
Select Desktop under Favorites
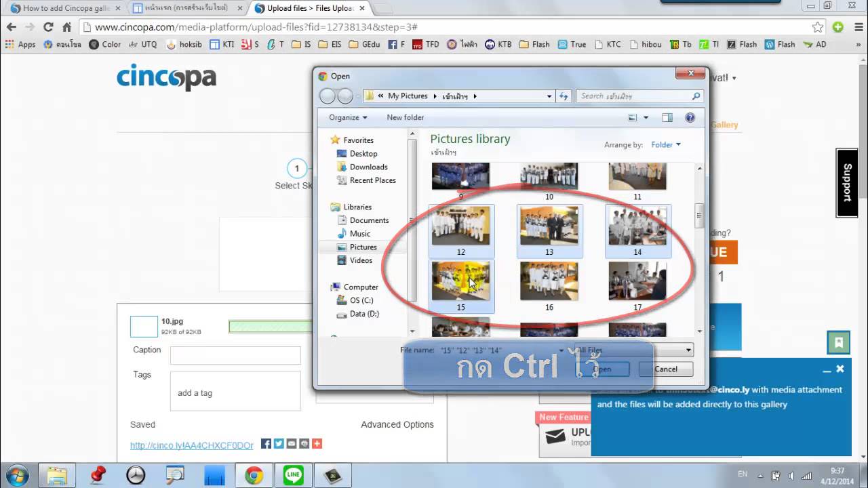[x=363, y=153]
